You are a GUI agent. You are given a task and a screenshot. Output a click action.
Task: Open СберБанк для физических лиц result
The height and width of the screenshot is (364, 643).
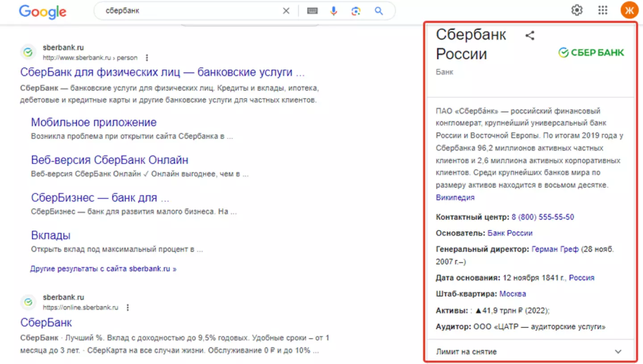point(163,72)
